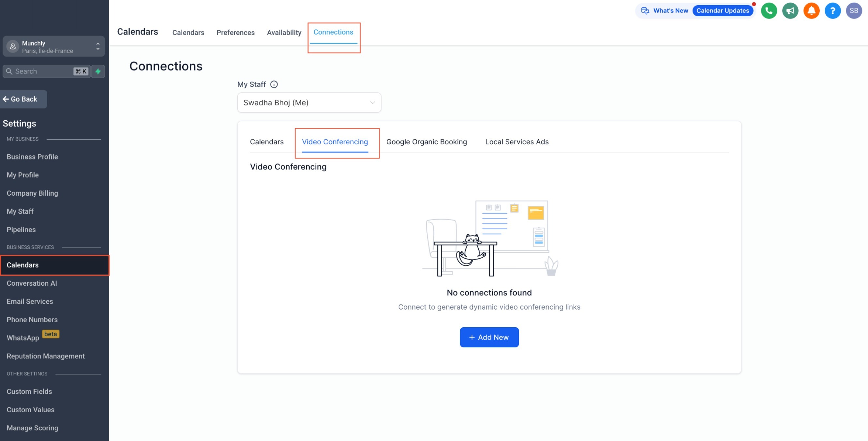Open the SB user avatar menu
The width and height of the screenshot is (868, 441).
point(854,11)
